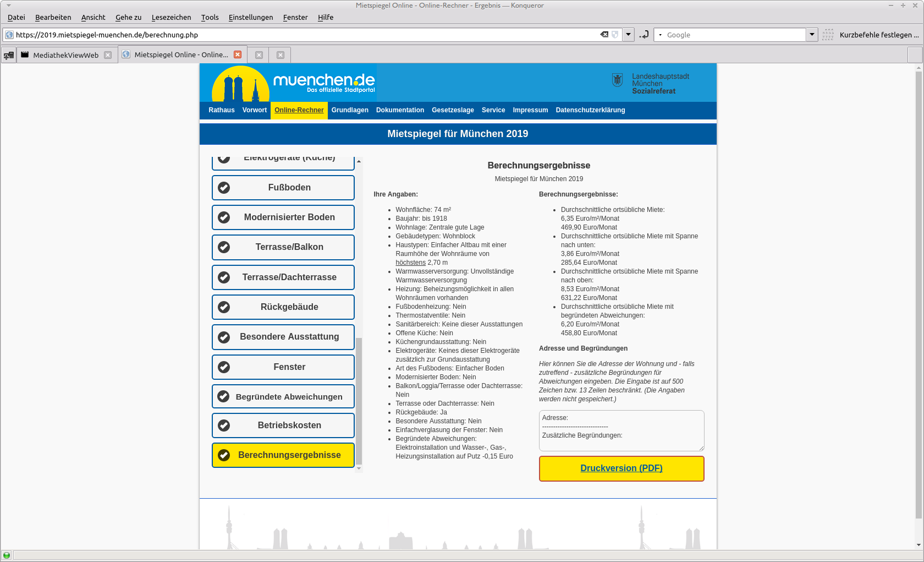
Task: Close the fourth unnamed tab
Action: pos(280,55)
